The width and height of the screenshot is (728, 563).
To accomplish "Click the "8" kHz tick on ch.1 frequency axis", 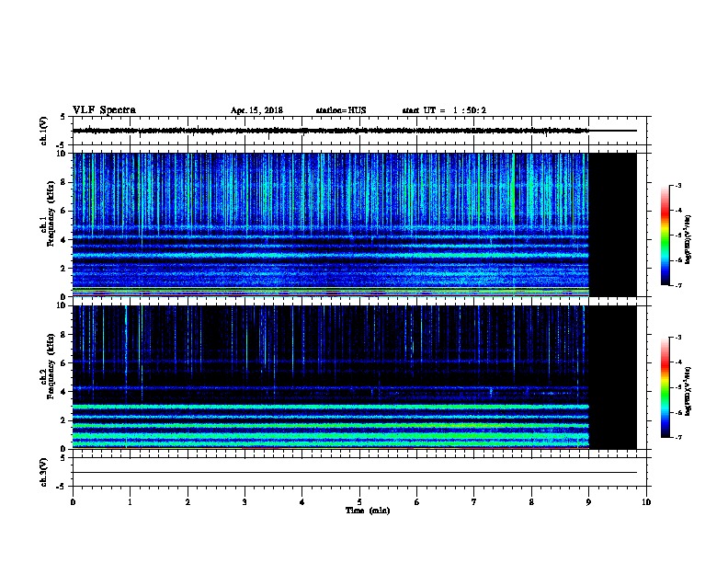I will click(64, 182).
